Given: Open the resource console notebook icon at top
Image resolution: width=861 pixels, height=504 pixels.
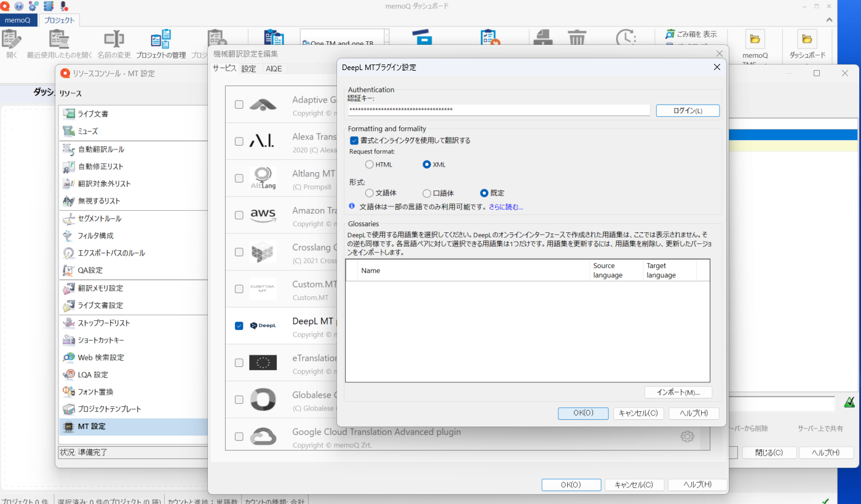Looking at the screenshot, I should coord(48,6).
